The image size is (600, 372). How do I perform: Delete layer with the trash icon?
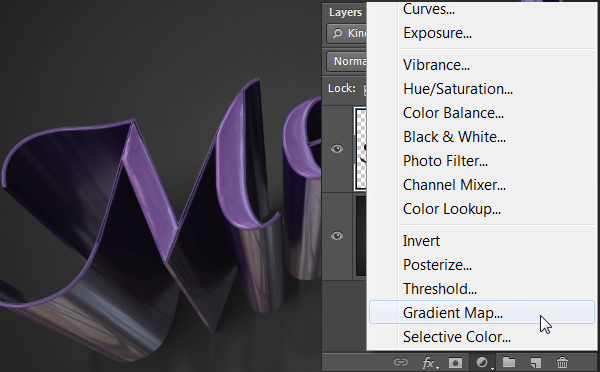562,362
